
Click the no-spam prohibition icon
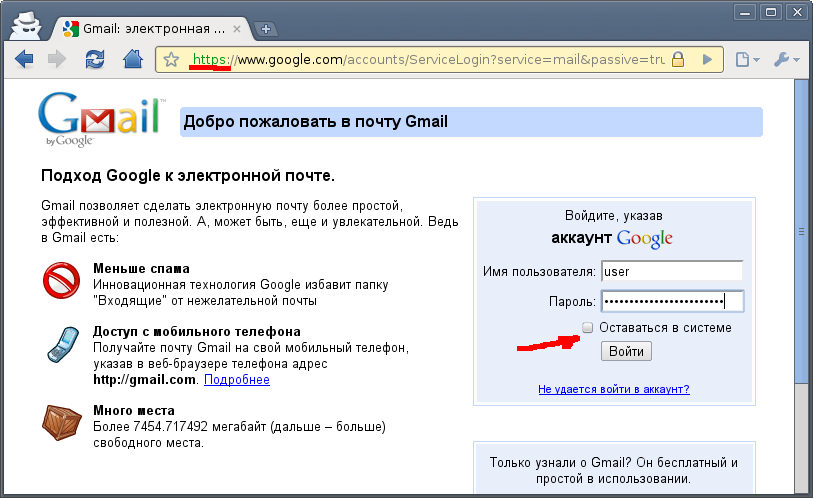tap(61, 281)
